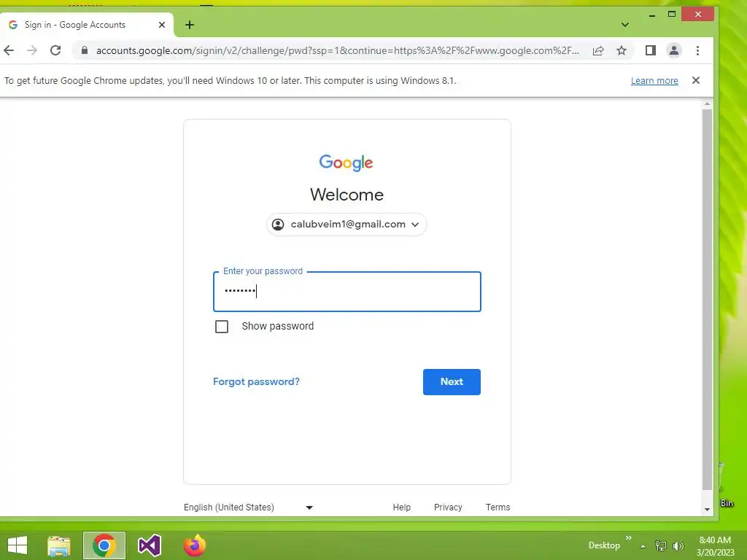Image resolution: width=747 pixels, height=560 pixels.
Task: Reload the Google sign-in page
Action: coord(55,50)
